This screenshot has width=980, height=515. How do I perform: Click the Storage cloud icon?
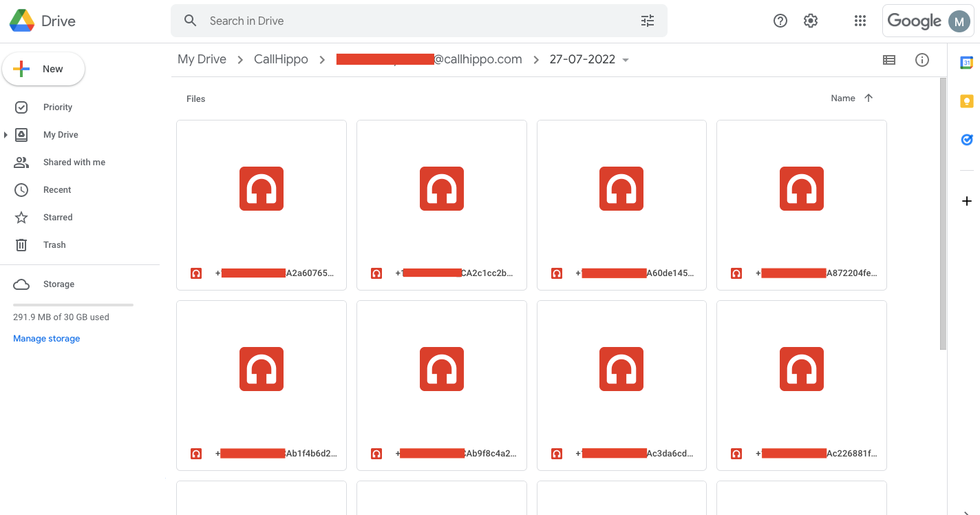click(21, 284)
